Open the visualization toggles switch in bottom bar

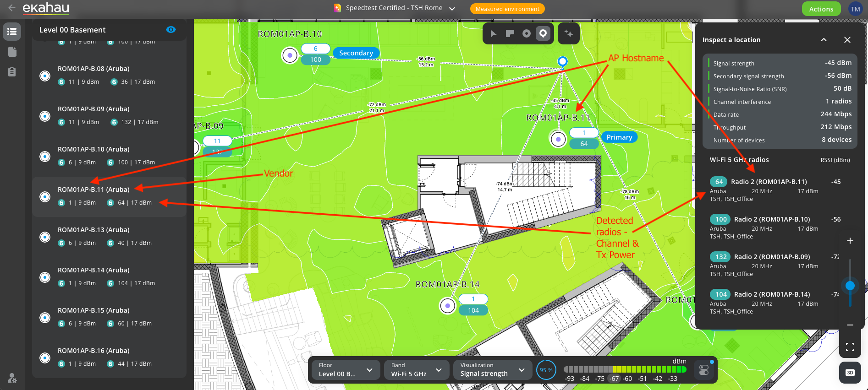click(x=704, y=369)
